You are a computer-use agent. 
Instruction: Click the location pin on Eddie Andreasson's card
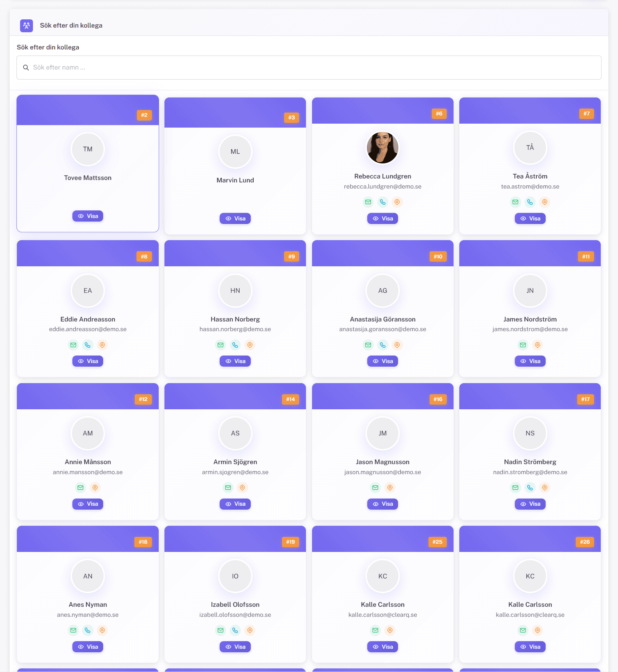point(102,345)
